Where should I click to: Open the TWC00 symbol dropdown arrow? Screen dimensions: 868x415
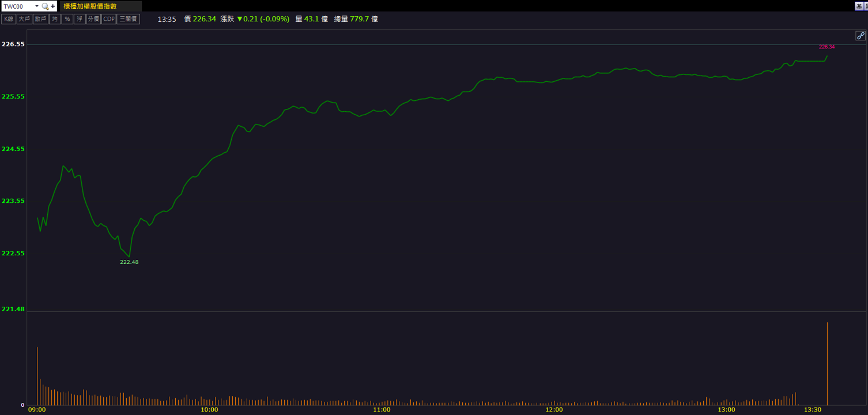point(37,6)
